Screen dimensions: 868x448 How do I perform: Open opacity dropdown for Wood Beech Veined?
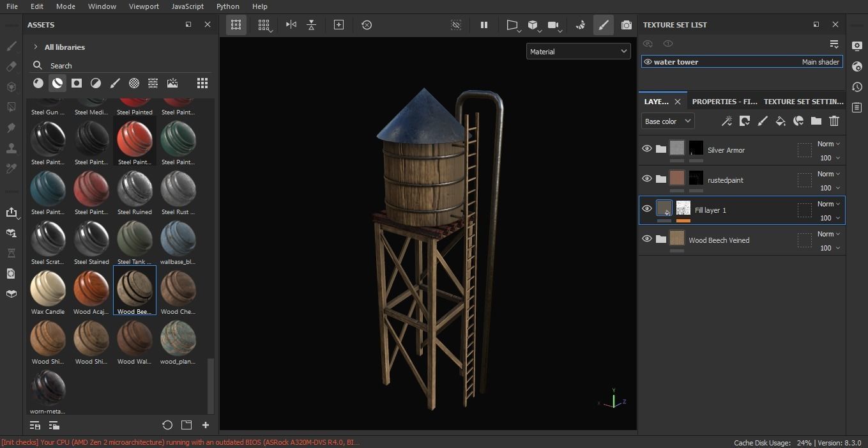point(830,248)
